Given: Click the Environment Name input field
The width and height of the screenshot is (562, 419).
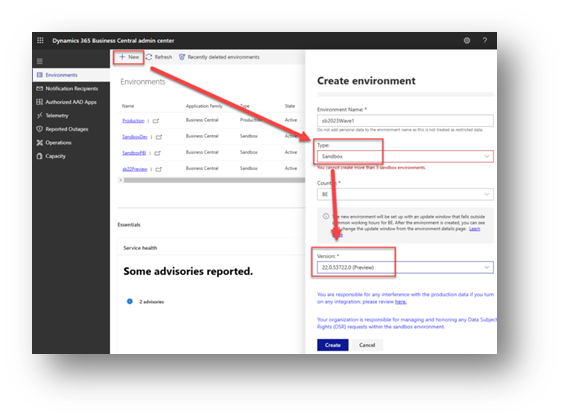Looking at the screenshot, I should 405,121.
